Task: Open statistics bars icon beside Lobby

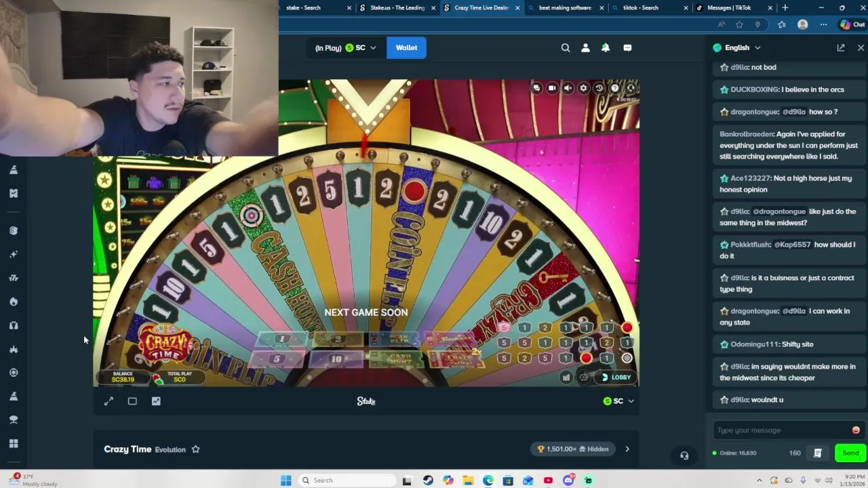Action: 566,378
